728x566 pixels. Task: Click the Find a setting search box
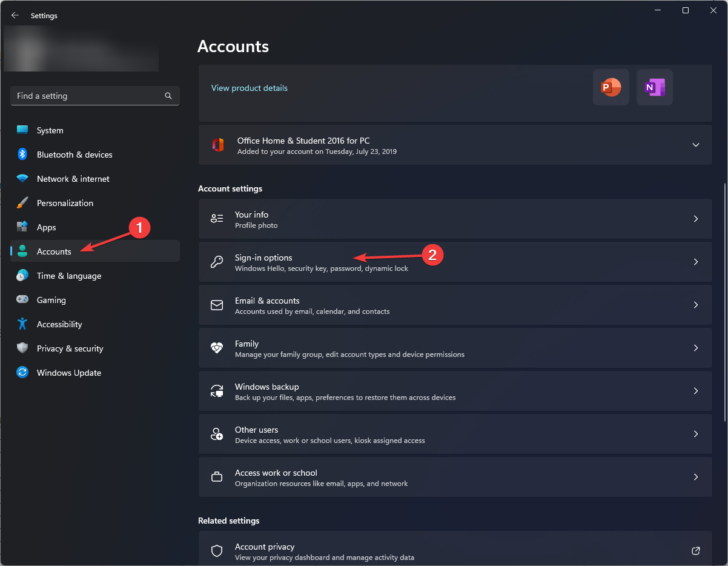88,96
